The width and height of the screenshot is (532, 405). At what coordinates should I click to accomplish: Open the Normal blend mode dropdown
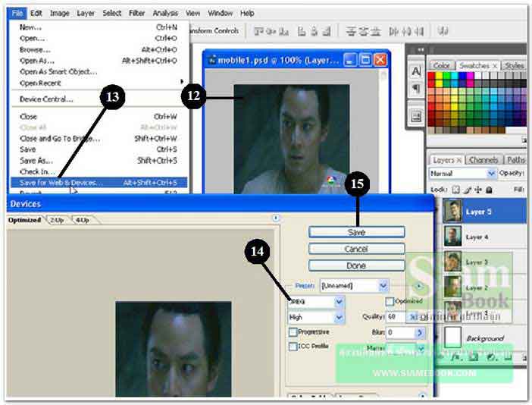tap(462, 174)
